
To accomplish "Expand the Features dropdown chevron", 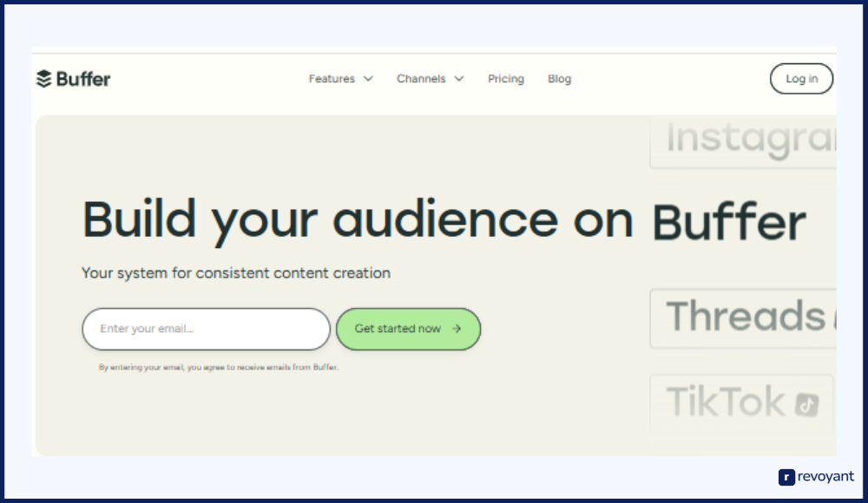I will pos(368,79).
